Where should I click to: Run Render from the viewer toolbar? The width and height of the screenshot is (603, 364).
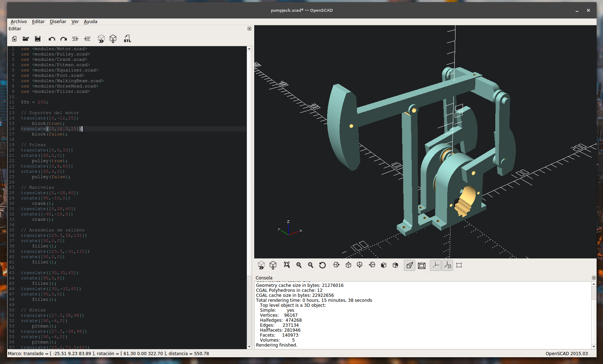(273, 265)
